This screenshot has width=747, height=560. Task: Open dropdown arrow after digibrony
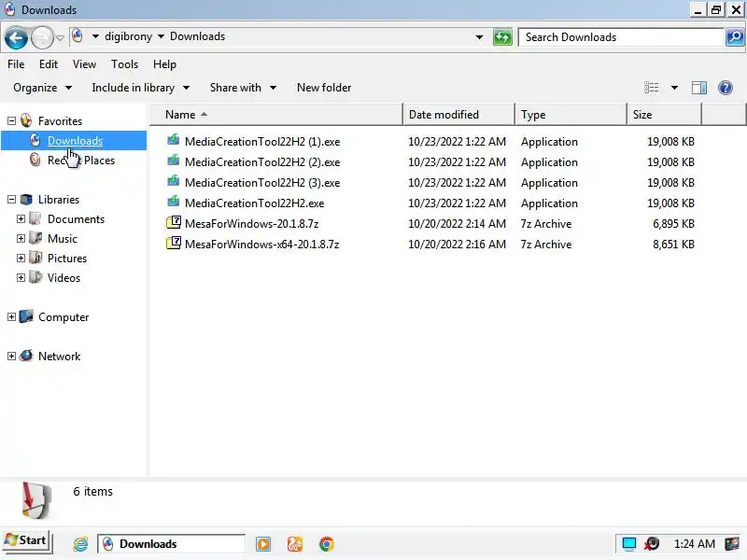(161, 36)
